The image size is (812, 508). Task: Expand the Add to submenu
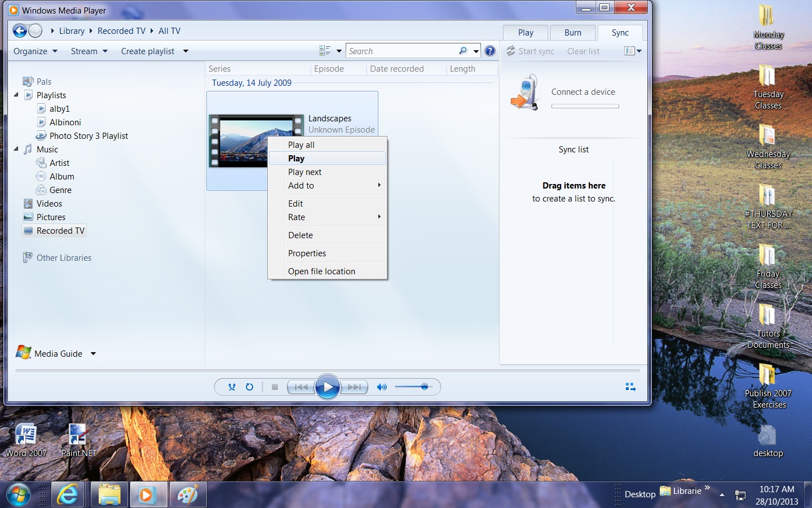click(x=328, y=185)
